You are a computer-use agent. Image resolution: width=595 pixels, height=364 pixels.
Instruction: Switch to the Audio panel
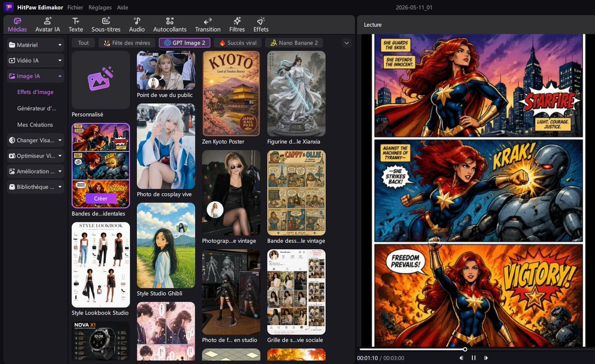click(x=137, y=25)
